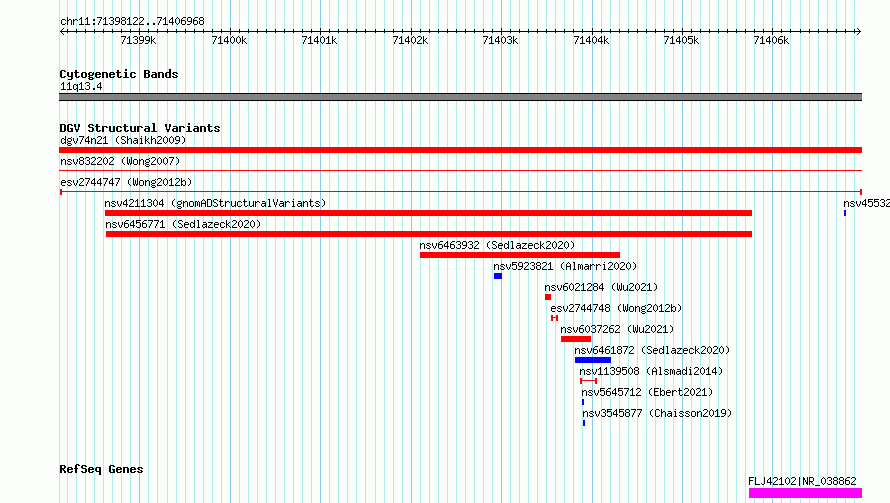Screen dimensions: 890x503
Task: Click the RefSeq Genes track title
Action: point(101,470)
